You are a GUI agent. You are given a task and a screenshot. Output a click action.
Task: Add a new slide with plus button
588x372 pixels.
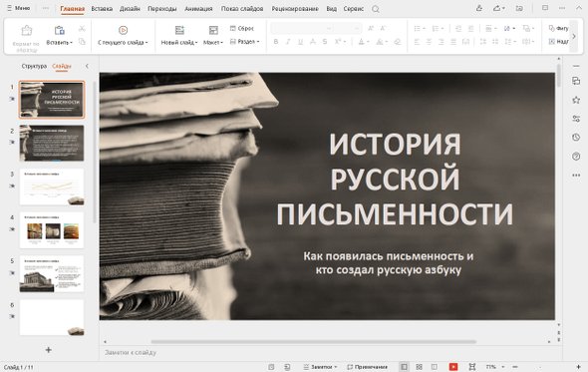(x=49, y=350)
